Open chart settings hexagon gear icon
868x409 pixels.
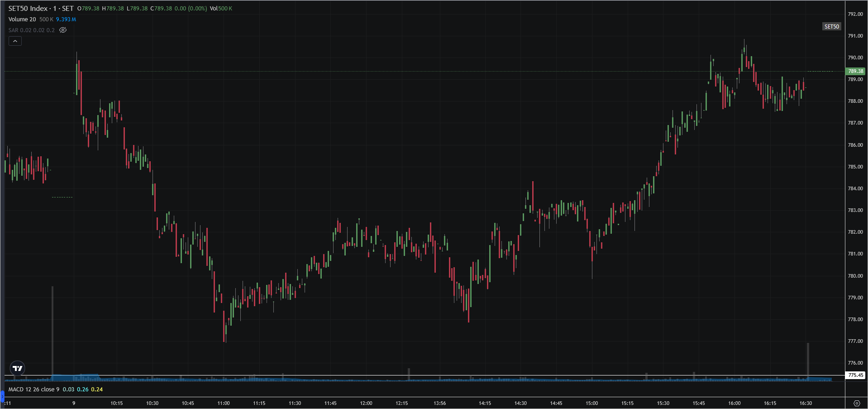coord(856,403)
